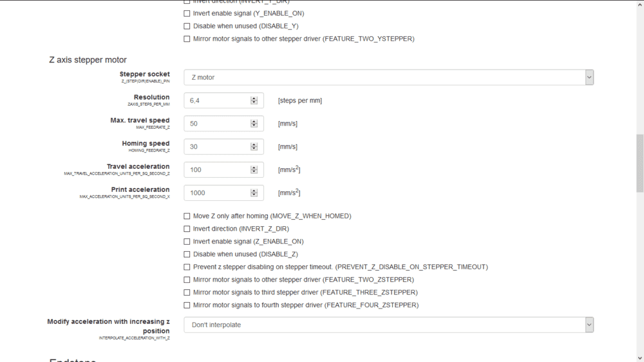Check Invert enable signal (Z_ENABLE_ON)
Viewport: 644px width, 362px height.
187,242
